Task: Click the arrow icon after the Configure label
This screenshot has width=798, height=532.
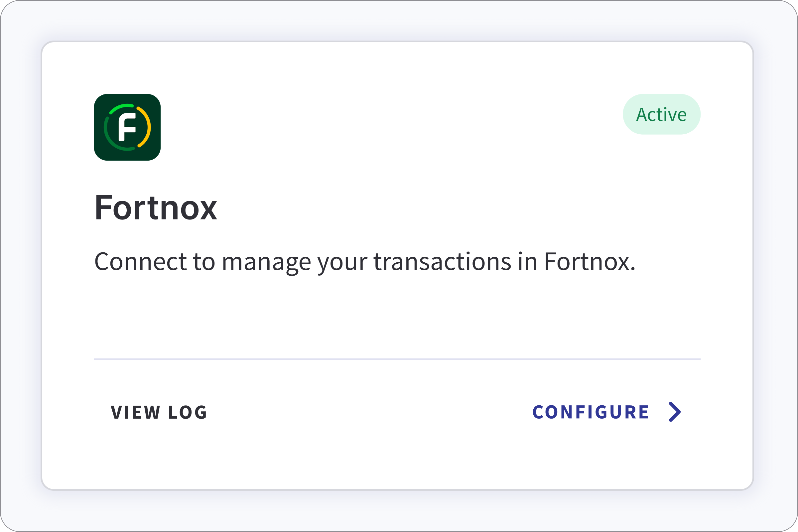Action: point(675,412)
